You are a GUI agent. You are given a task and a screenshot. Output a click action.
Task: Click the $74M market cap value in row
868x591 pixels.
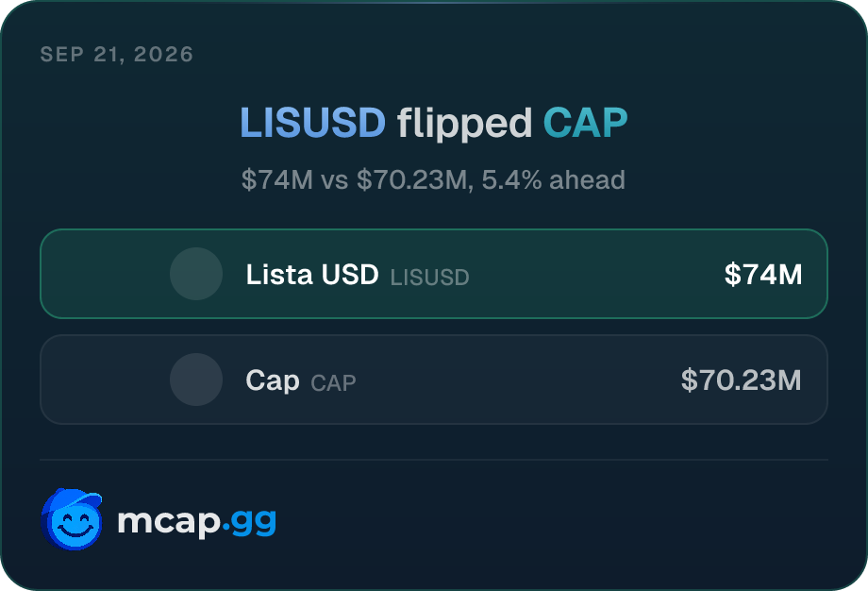(x=763, y=274)
